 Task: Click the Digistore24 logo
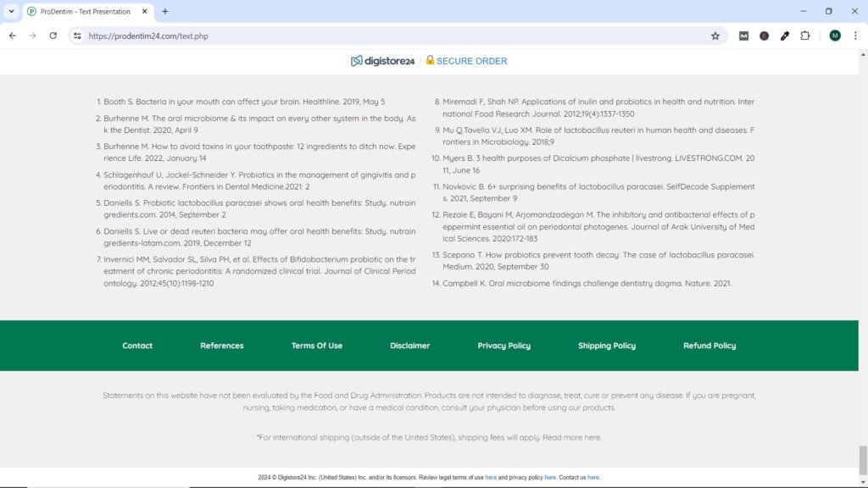(x=381, y=61)
